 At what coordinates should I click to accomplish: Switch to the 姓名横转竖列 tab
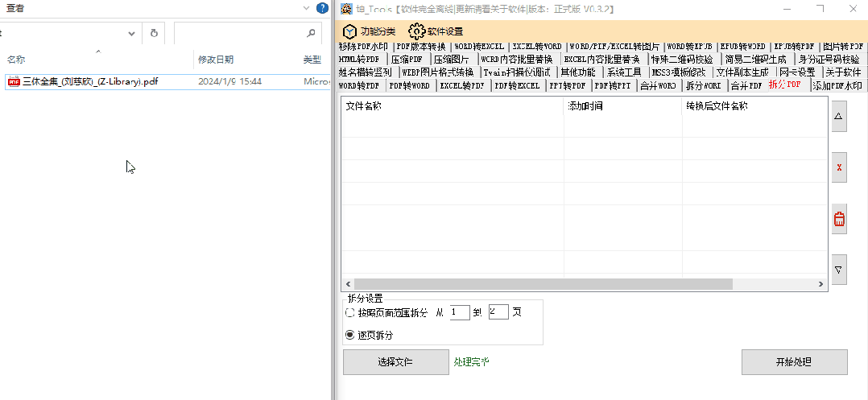coord(366,72)
